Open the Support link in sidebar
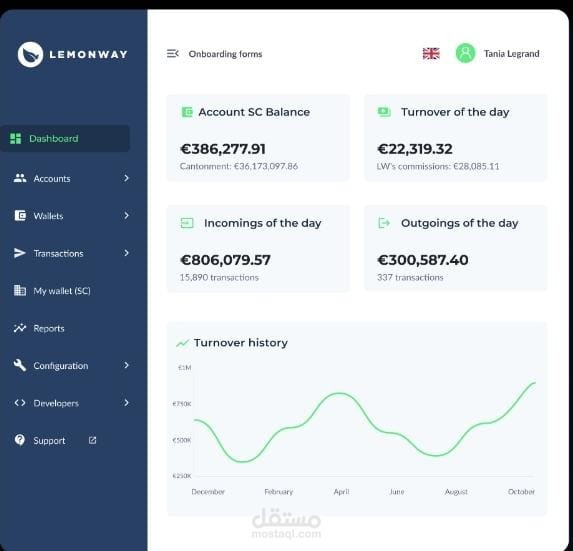Screen dimensions: 573x551 (49, 440)
